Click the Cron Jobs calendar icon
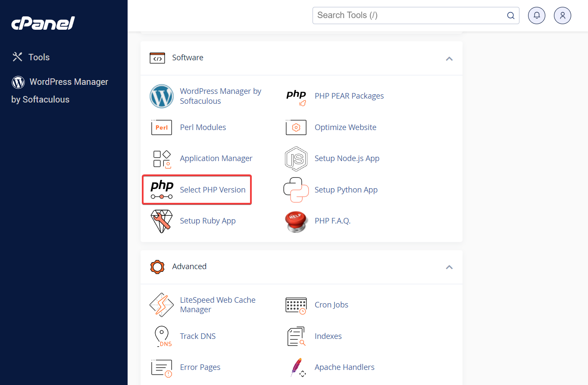Screen dimensions: 588x385 point(296,305)
